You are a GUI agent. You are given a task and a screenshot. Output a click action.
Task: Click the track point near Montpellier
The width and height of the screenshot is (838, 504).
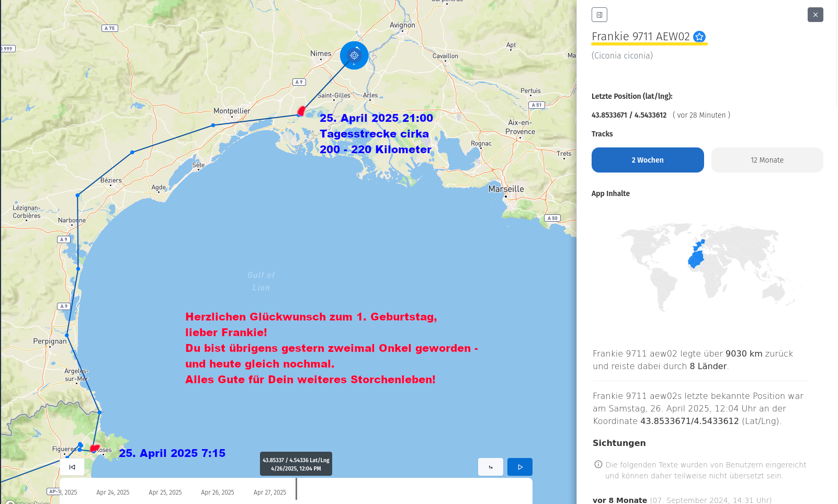[213, 125]
